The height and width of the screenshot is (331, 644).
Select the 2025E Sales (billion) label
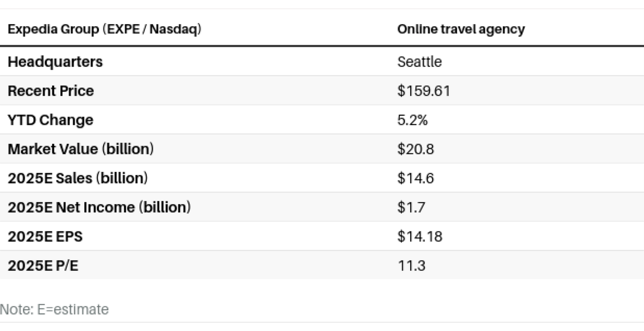77,178
